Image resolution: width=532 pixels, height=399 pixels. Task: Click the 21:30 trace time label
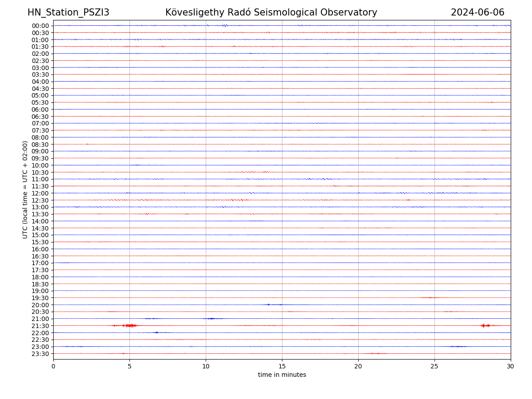pyautogui.click(x=40, y=326)
